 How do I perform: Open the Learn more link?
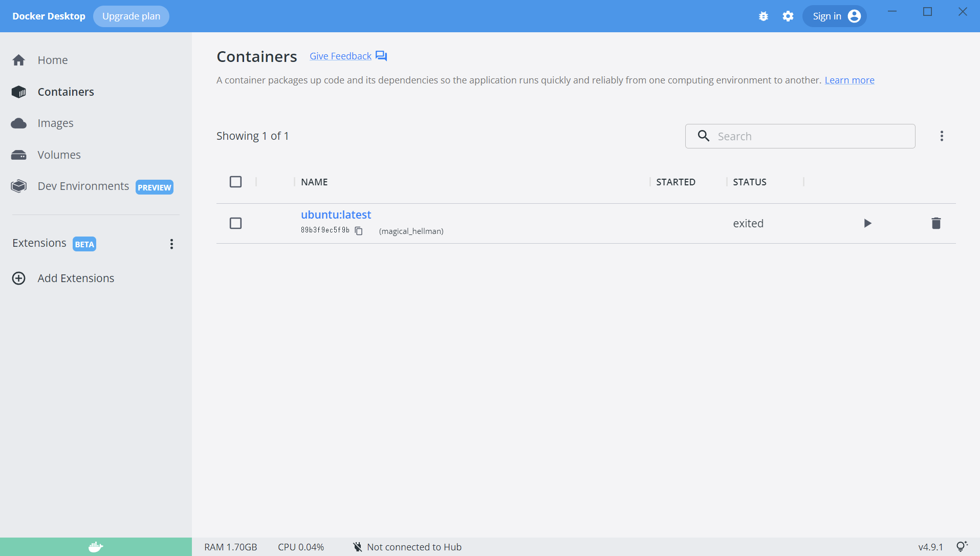(x=850, y=80)
